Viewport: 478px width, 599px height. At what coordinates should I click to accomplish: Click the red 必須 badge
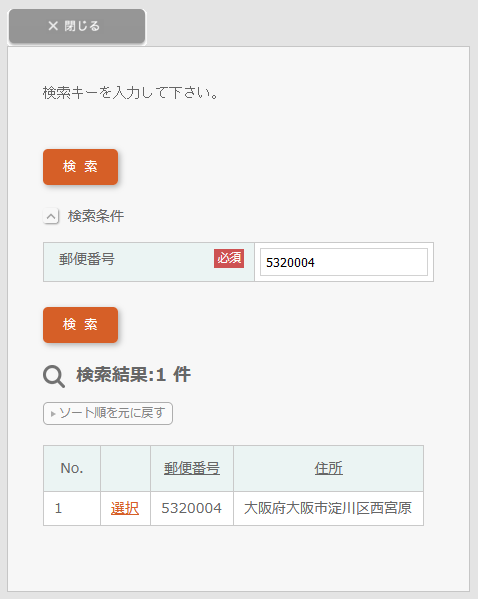tap(229, 258)
